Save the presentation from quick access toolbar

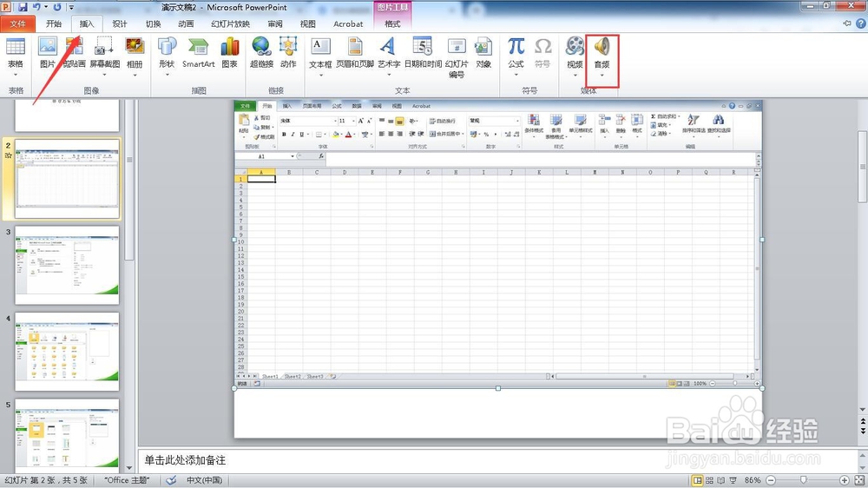(x=23, y=7)
